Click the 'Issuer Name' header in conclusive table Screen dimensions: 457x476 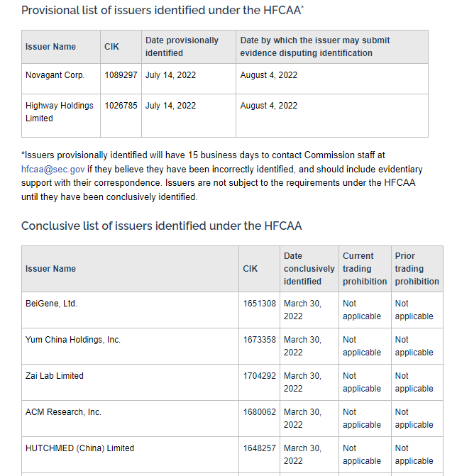click(50, 269)
